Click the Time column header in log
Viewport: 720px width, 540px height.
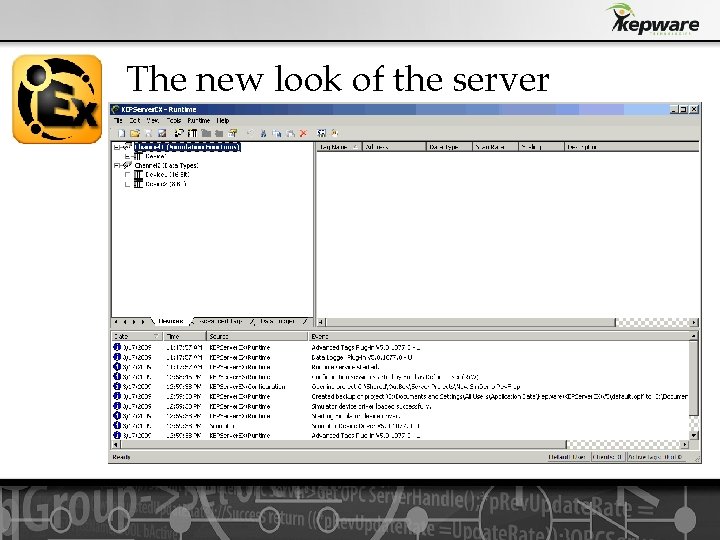(x=185, y=336)
